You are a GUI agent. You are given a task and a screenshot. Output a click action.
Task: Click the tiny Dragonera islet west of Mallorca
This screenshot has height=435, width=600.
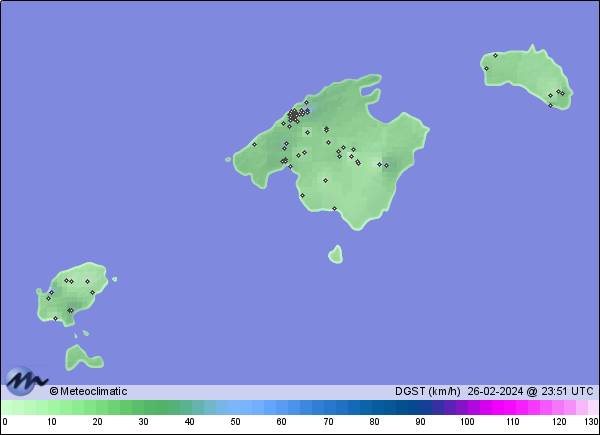click(x=228, y=159)
